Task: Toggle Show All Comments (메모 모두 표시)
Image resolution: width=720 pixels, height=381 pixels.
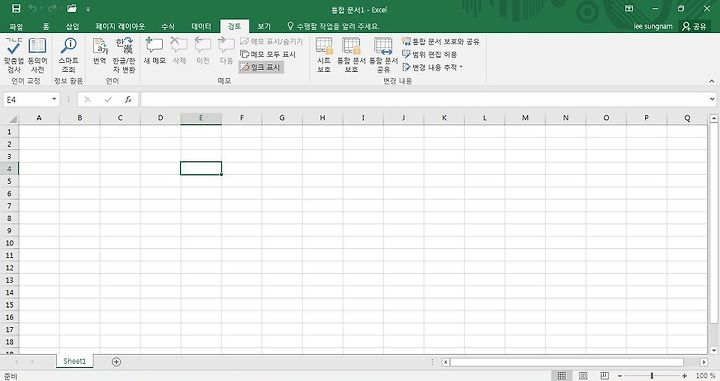Action: pos(268,54)
